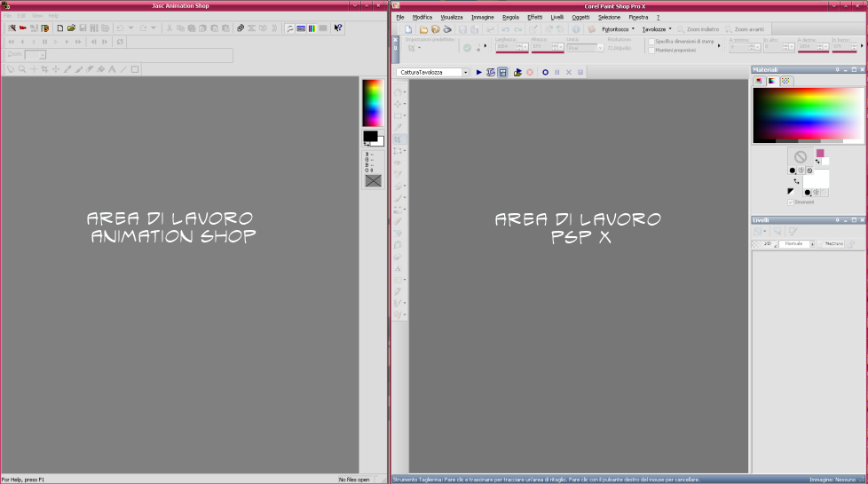Image resolution: width=868 pixels, height=484 pixels.
Task: Run the selected script with blue play arrow
Action: (479, 73)
